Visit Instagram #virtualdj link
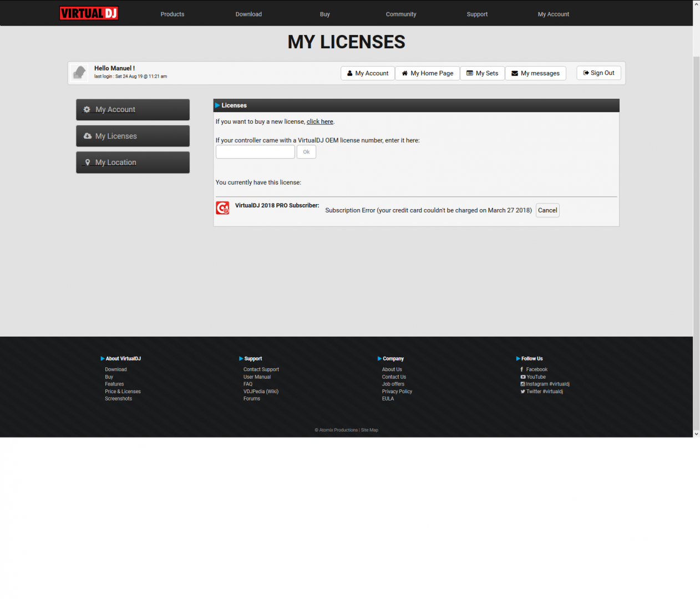 [545, 384]
